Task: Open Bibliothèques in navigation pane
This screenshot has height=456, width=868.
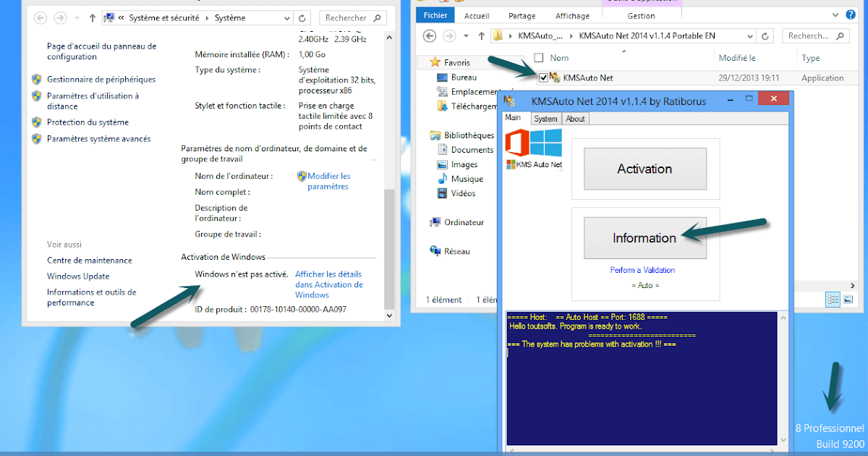Action: [462, 135]
